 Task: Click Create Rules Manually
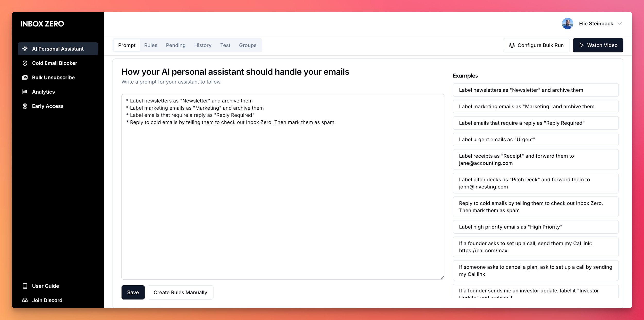click(x=180, y=292)
